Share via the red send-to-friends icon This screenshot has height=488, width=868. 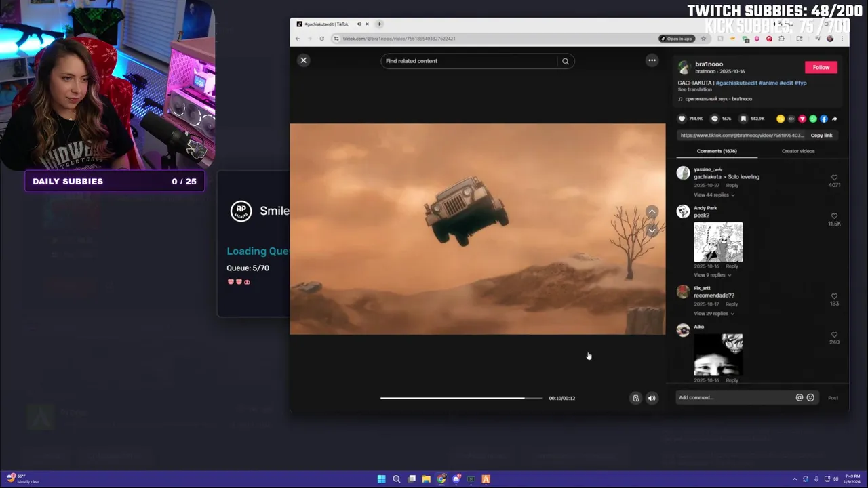pos(802,119)
